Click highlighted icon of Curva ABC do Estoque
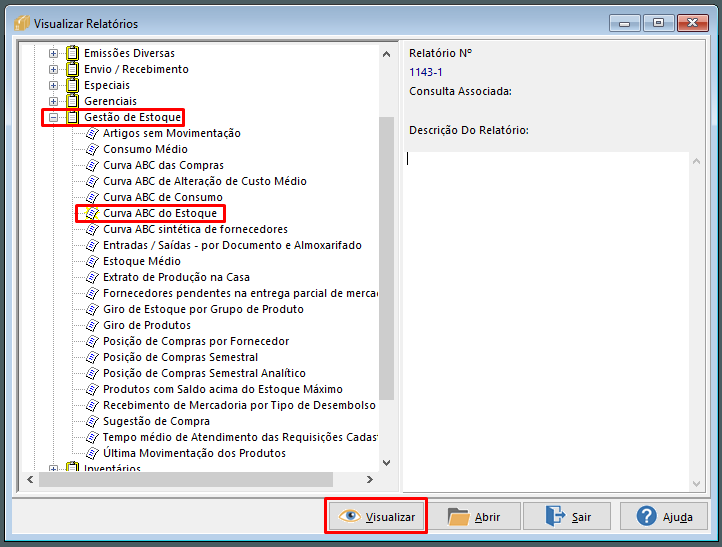722x547 pixels. pyautogui.click(x=93, y=213)
